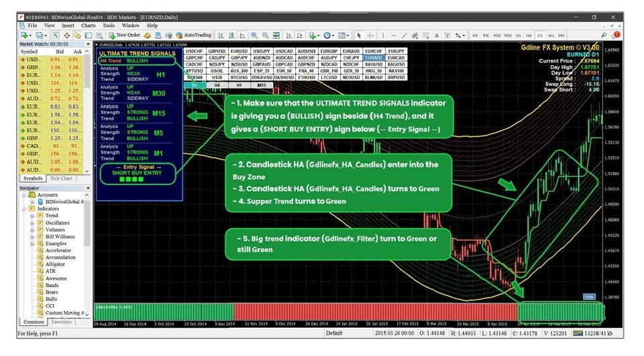Open the Insert menu
The image size is (644, 356).
click(x=68, y=25)
